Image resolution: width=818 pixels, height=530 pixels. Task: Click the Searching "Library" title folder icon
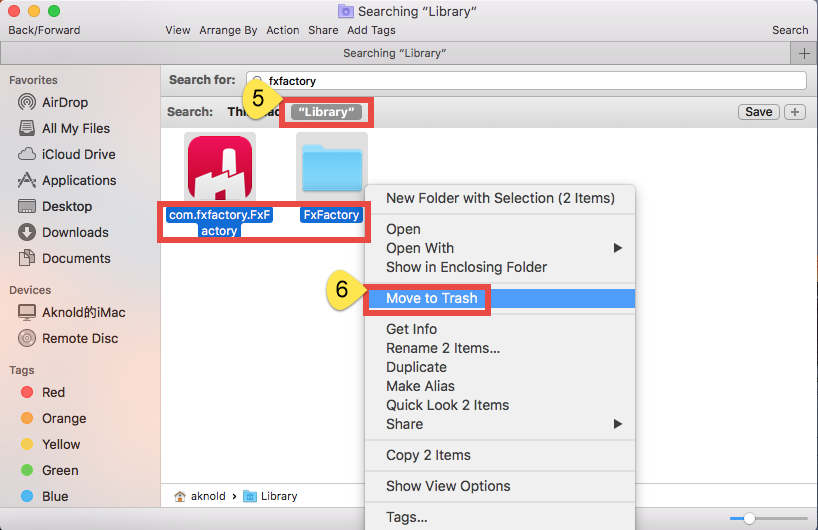click(x=345, y=11)
